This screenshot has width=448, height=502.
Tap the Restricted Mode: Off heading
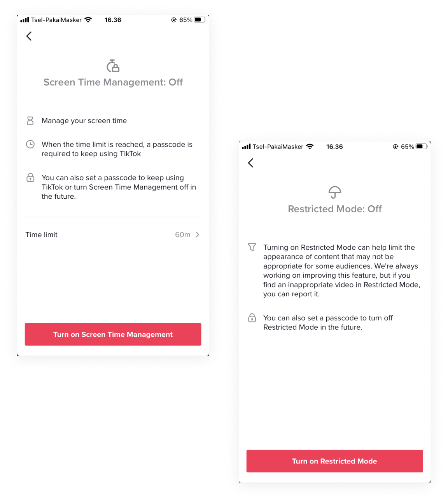click(x=334, y=209)
